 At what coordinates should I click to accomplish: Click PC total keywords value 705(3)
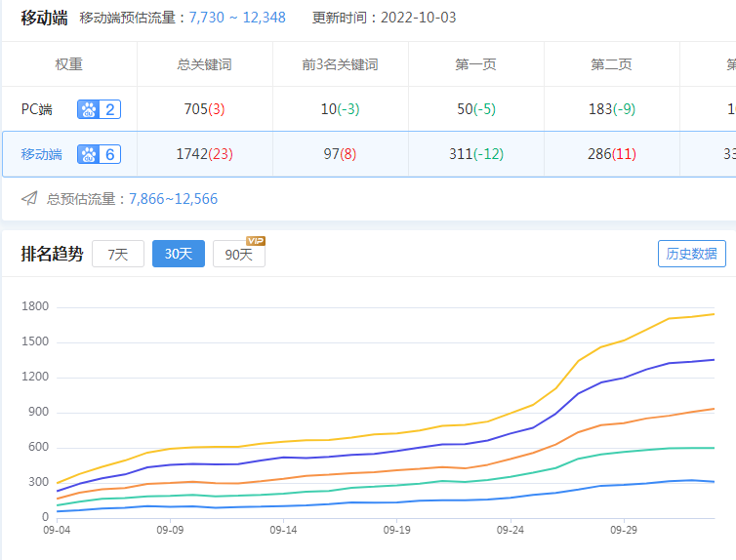click(x=205, y=109)
